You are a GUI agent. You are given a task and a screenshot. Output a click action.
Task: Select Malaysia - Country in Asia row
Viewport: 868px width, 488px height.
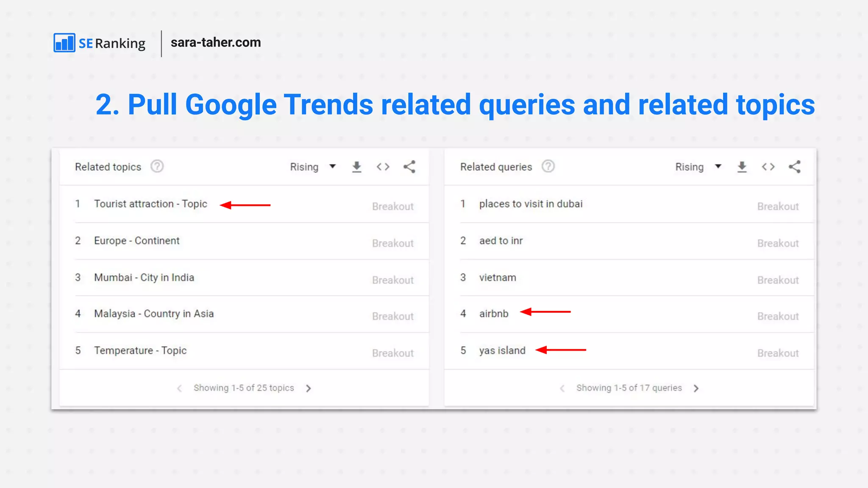[244, 314]
